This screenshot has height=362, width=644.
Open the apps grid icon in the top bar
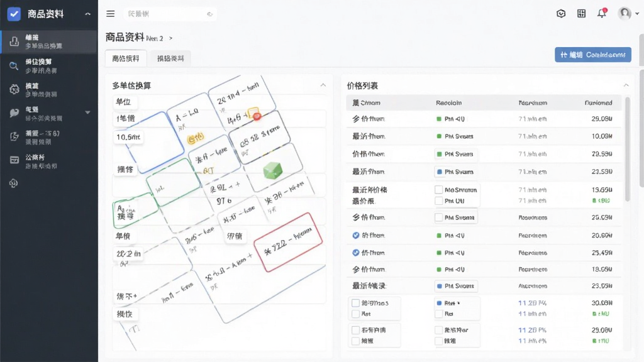(582, 14)
